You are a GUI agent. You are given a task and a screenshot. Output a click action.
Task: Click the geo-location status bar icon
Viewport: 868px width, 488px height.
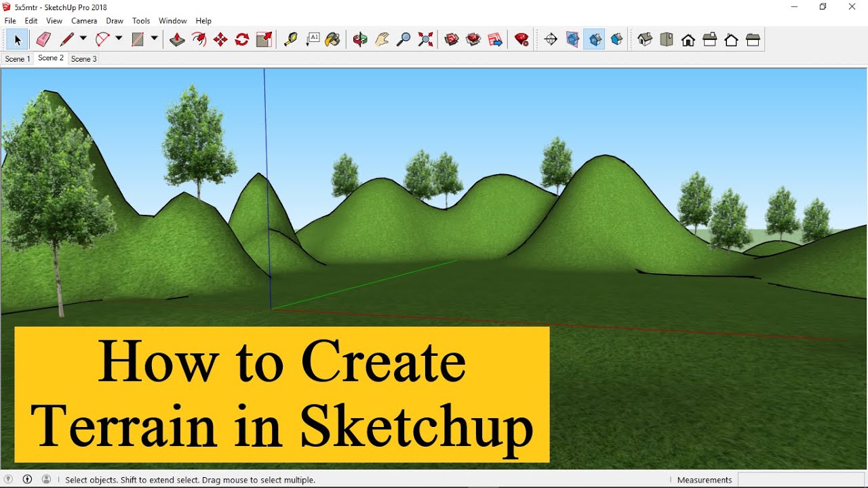pyautogui.click(x=9, y=479)
